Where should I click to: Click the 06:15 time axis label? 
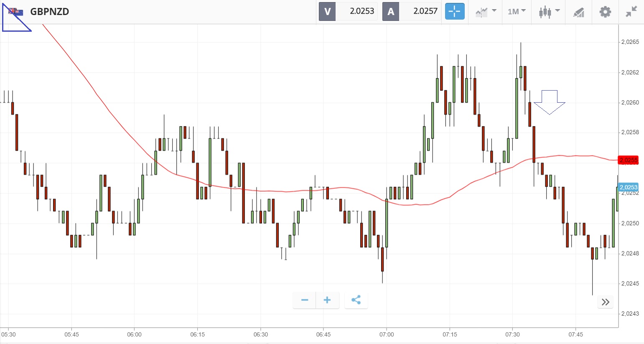pyautogui.click(x=198, y=334)
